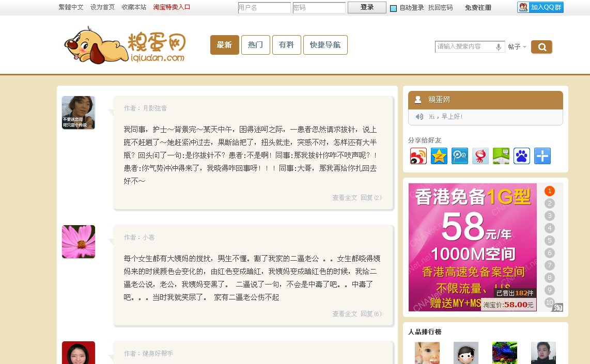Screen dimensions: 590x364
Task: Click the 设为首页 link
Action: (x=102, y=7)
